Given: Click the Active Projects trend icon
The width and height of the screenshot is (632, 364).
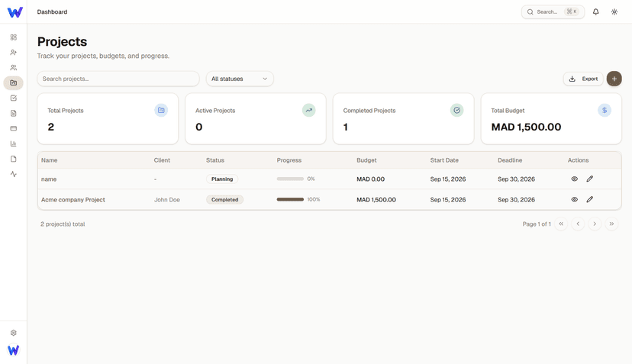Looking at the screenshot, I should tap(308, 110).
